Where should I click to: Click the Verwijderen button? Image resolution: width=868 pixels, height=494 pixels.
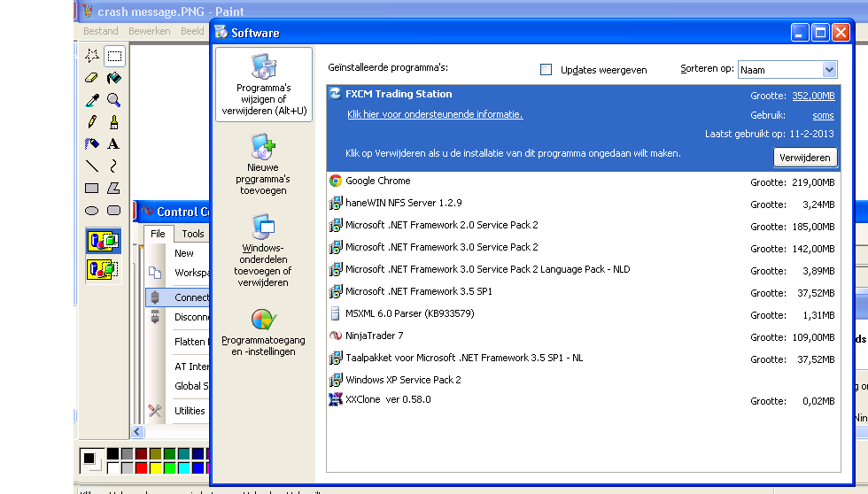[805, 158]
